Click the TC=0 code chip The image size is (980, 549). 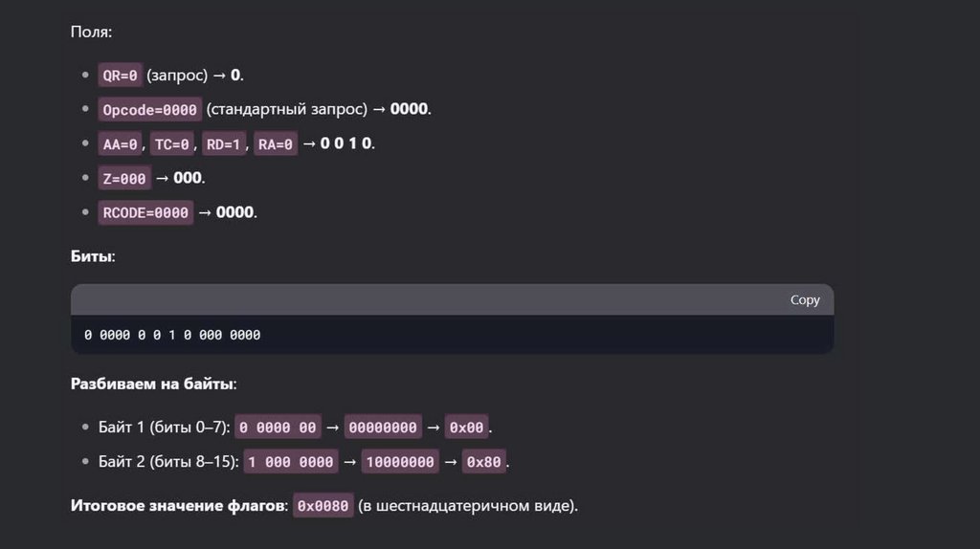172,143
